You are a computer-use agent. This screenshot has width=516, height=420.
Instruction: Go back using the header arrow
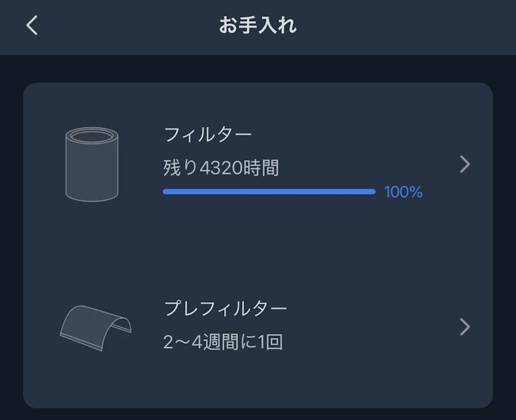(32, 26)
